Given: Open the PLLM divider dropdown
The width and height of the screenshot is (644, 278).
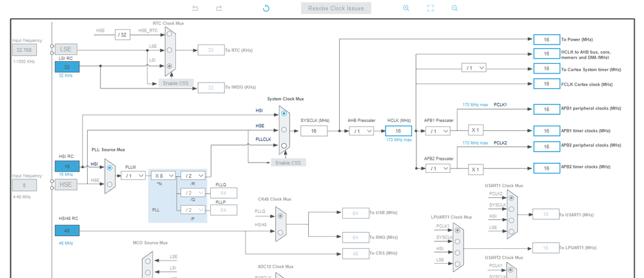Looking at the screenshot, I should coord(133,175).
